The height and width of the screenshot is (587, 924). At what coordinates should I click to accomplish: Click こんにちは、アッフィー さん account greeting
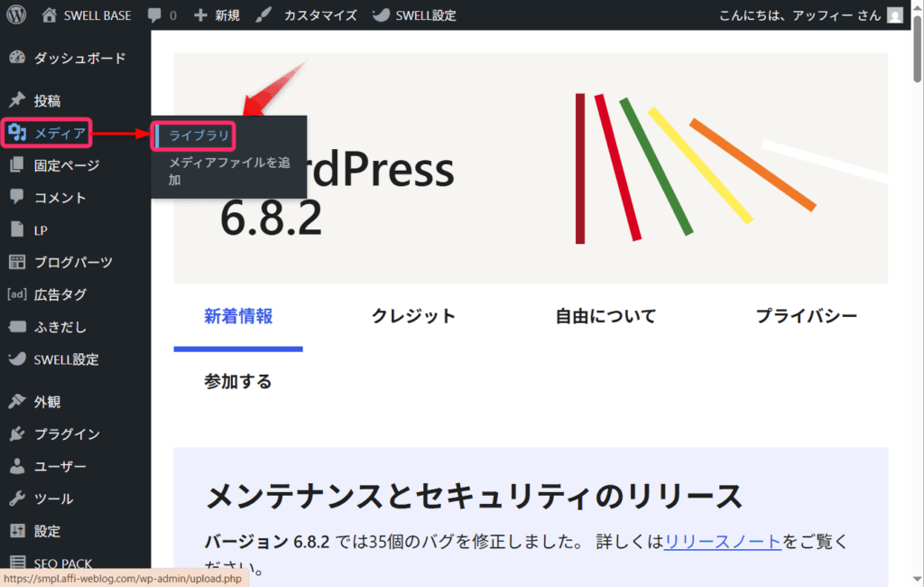tap(799, 15)
